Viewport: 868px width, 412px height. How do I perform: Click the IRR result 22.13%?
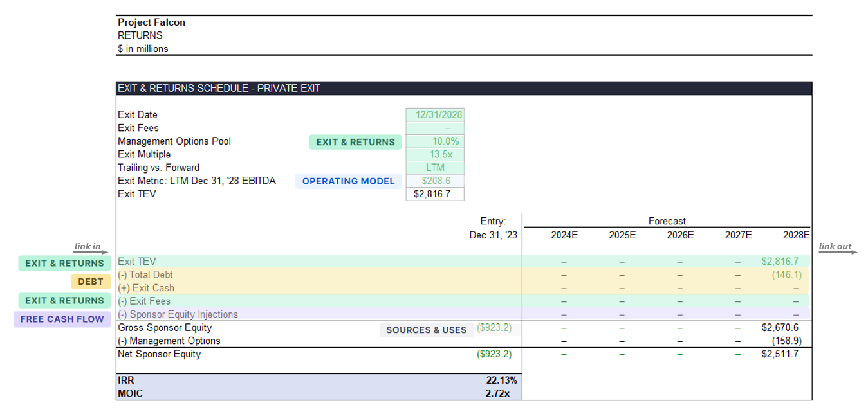coord(501,381)
